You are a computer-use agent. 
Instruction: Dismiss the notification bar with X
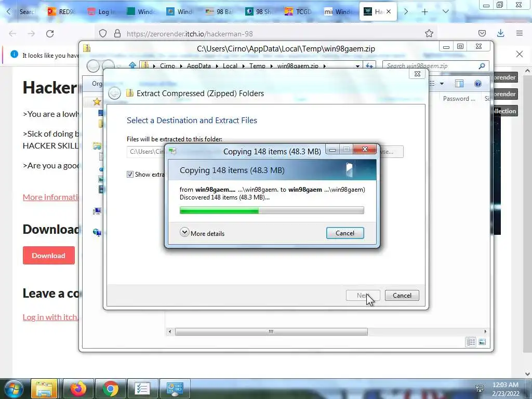(x=520, y=54)
